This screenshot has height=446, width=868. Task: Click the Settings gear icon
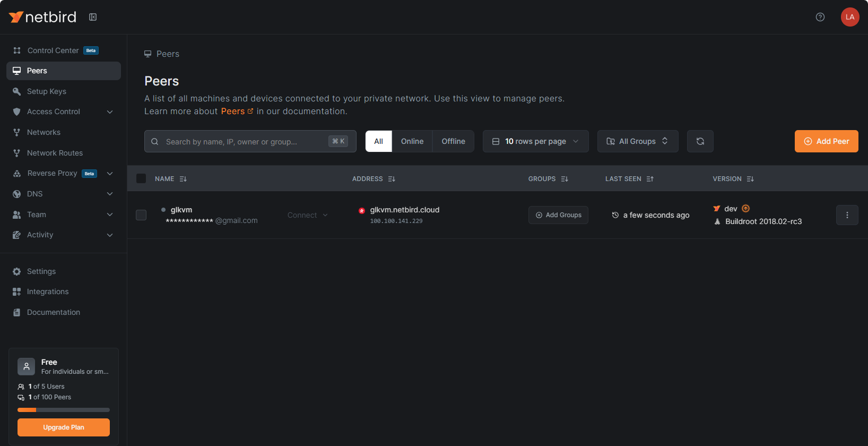(x=17, y=271)
